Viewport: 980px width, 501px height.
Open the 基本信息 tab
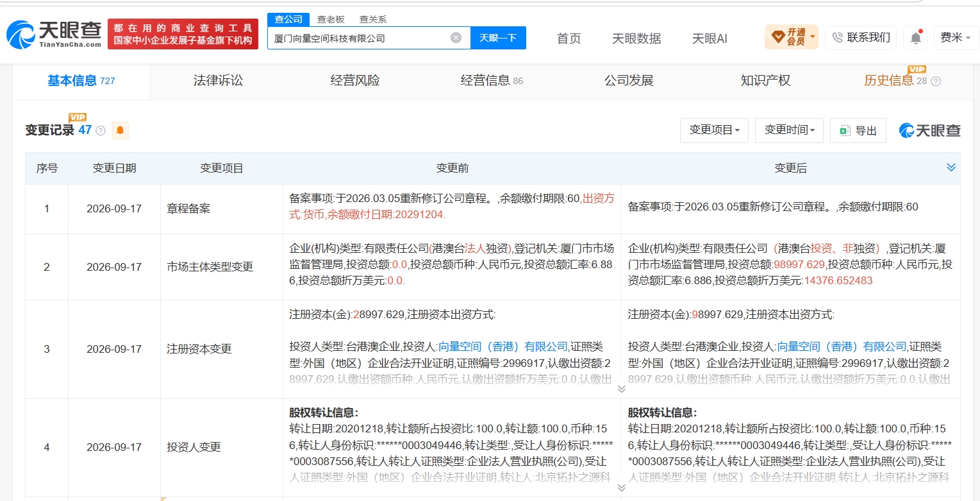[x=81, y=81]
